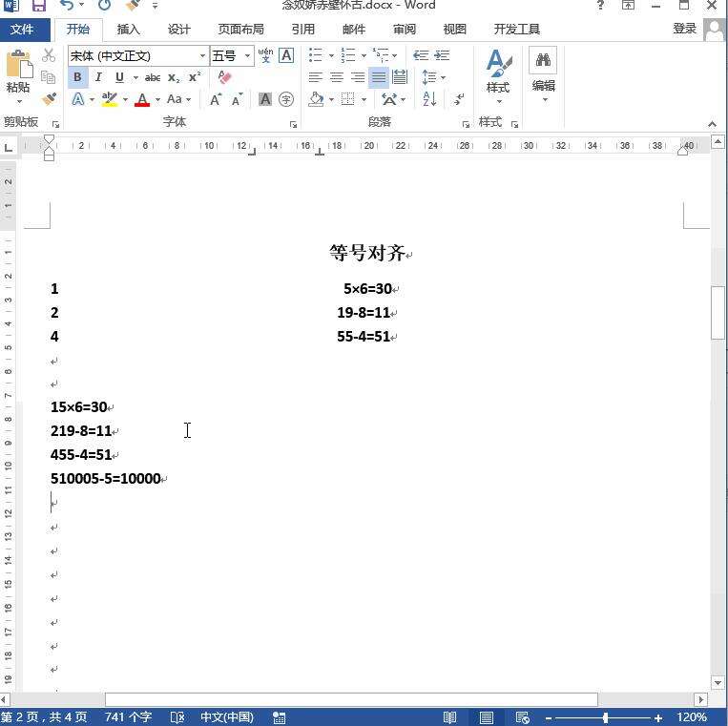This screenshot has width=728, height=726.
Task: Apply bullet list
Action: [x=316, y=54]
